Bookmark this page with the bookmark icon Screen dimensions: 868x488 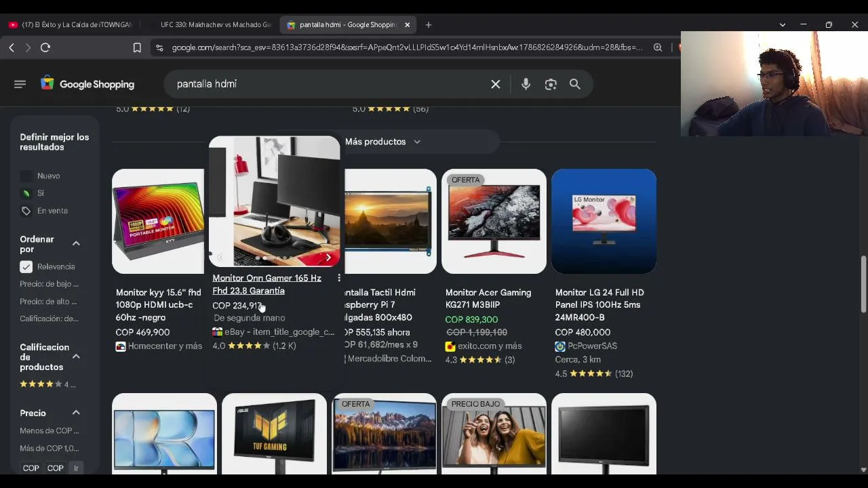(x=137, y=47)
